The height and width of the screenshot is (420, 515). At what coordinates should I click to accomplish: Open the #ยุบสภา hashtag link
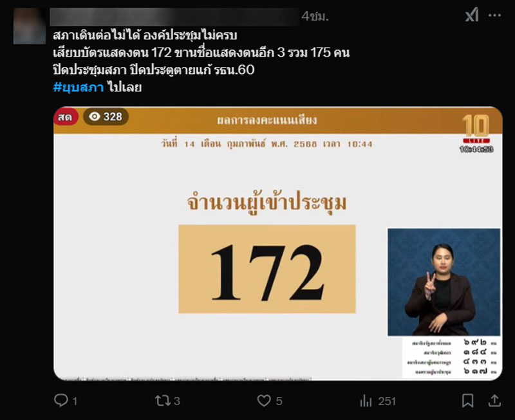click(79, 87)
